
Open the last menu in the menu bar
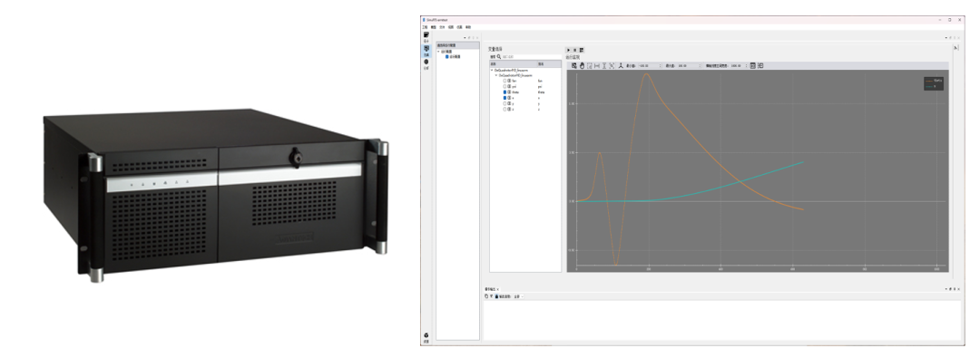468,27
